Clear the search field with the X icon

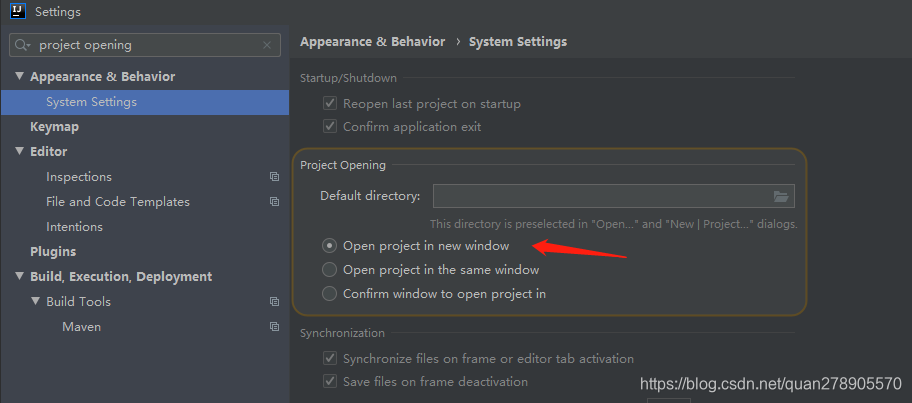[x=267, y=45]
